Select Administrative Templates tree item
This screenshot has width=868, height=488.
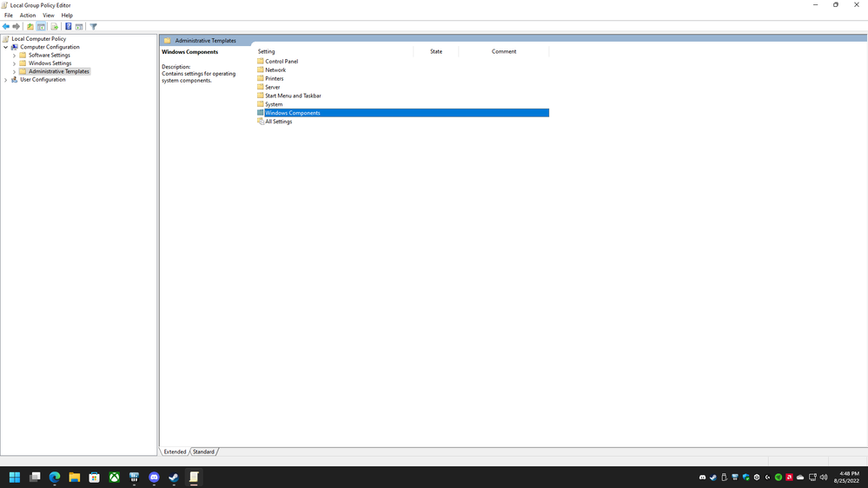coord(59,71)
